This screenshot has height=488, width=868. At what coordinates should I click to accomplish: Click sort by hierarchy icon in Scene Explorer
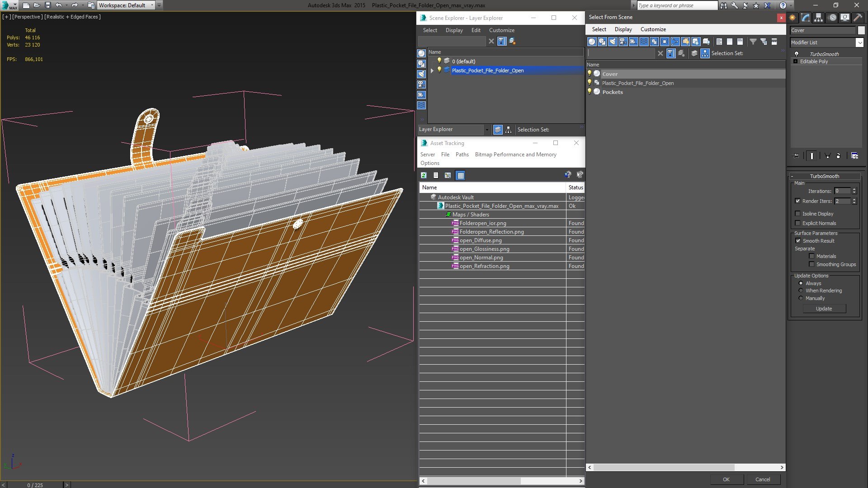tap(508, 130)
